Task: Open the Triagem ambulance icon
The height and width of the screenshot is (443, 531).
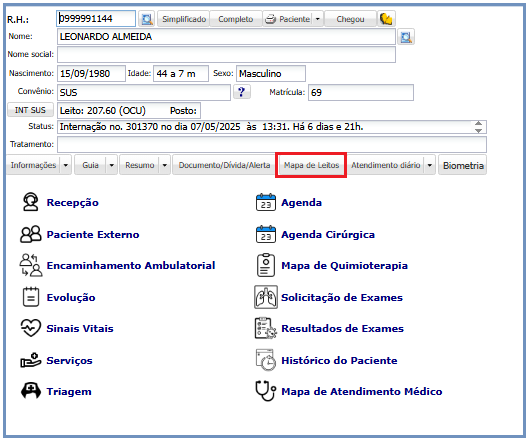Action: pyautogui.click(x=31, y=391)
